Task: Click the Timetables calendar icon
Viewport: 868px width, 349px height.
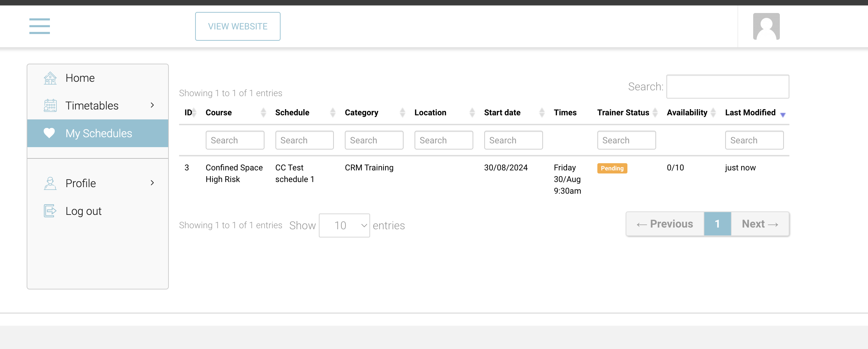Action: 50,106
